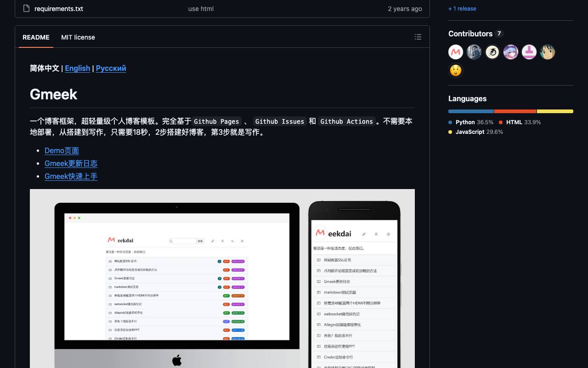Open the Demo页面 link
This screenshot has height=368, width=588.
(62, 150)
